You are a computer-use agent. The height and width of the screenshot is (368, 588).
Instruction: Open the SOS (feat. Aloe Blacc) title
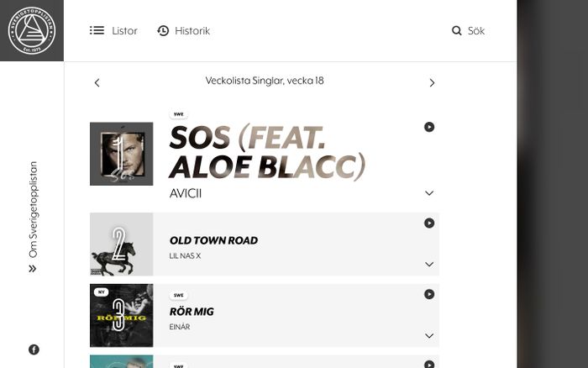click(267, 152)
